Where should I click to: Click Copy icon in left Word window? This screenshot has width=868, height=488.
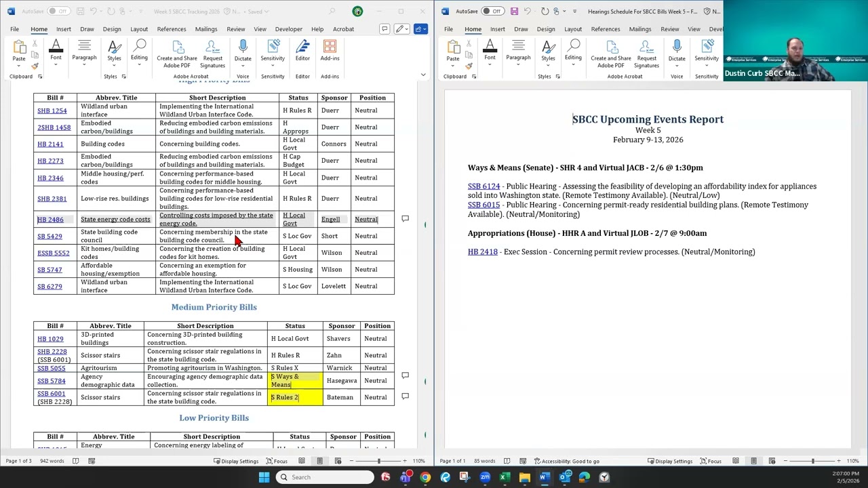point(35,55)
